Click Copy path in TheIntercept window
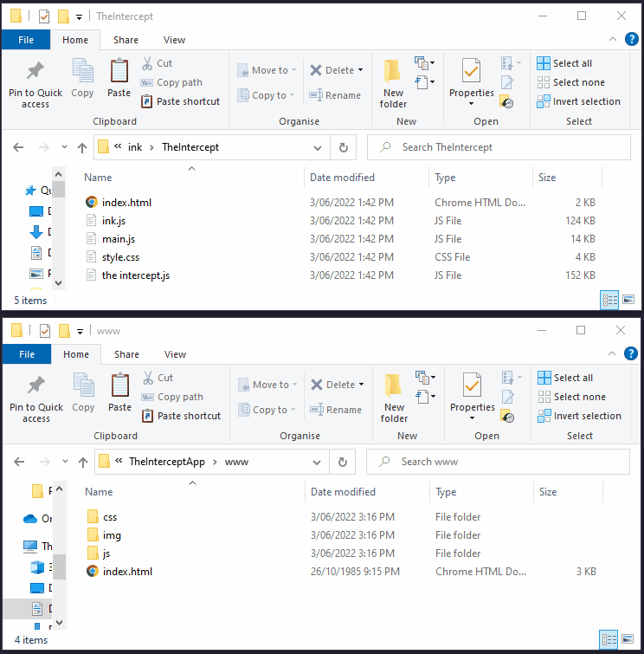 point(171,82)
